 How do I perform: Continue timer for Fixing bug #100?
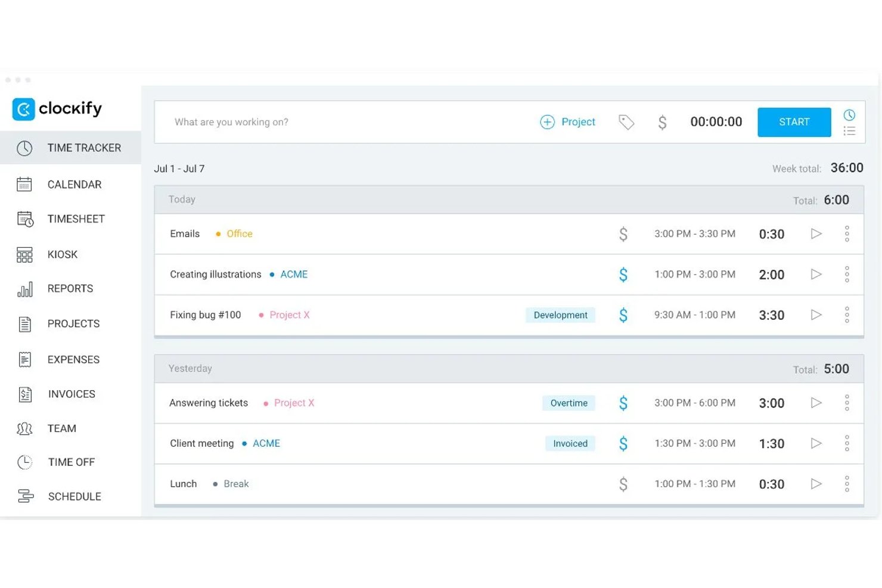tap(816, 315)
